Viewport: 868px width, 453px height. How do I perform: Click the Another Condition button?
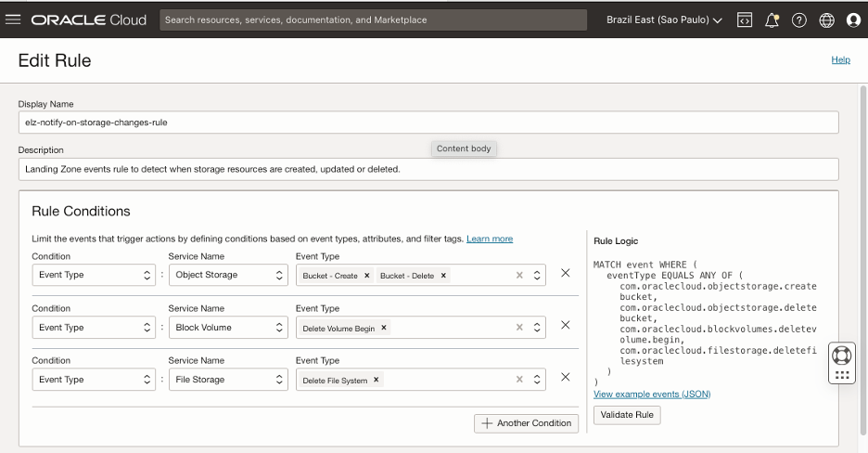tap(526, 423)
